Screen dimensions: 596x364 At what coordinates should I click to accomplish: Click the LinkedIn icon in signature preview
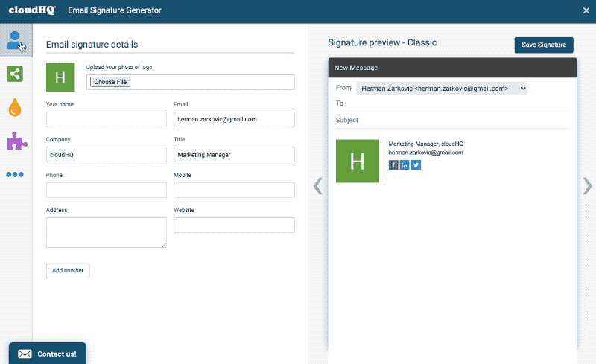click(405, 165)
